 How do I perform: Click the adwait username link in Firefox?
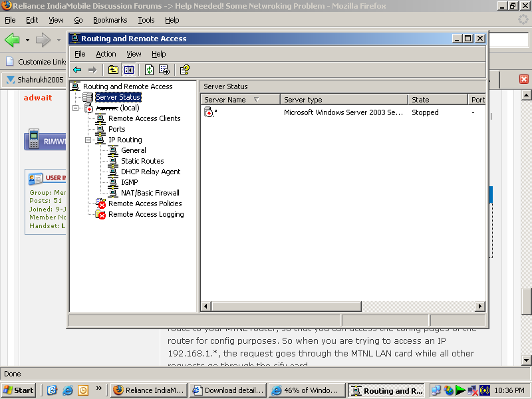click(x=38, y=98)
